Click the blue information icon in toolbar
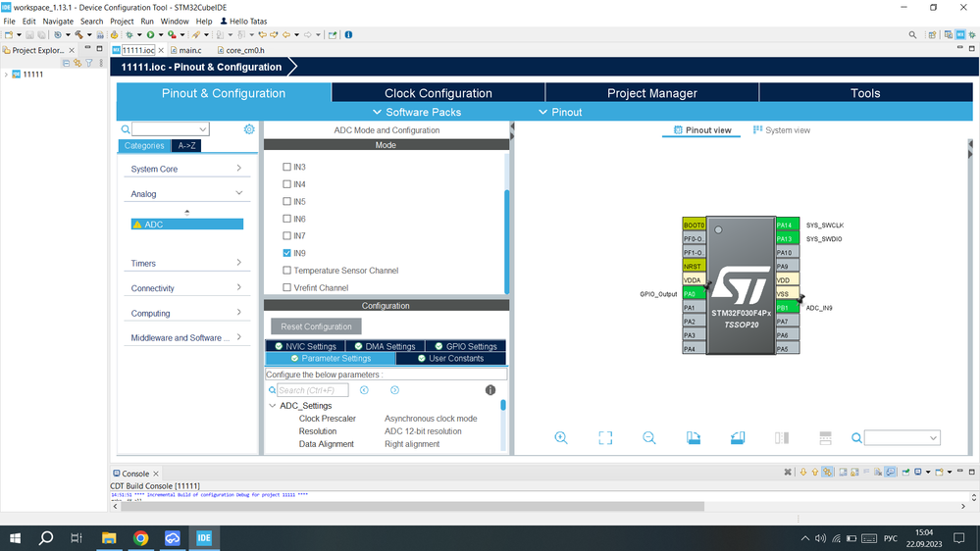The height and width of the screenshot is (551, 980). coord(348,35)
